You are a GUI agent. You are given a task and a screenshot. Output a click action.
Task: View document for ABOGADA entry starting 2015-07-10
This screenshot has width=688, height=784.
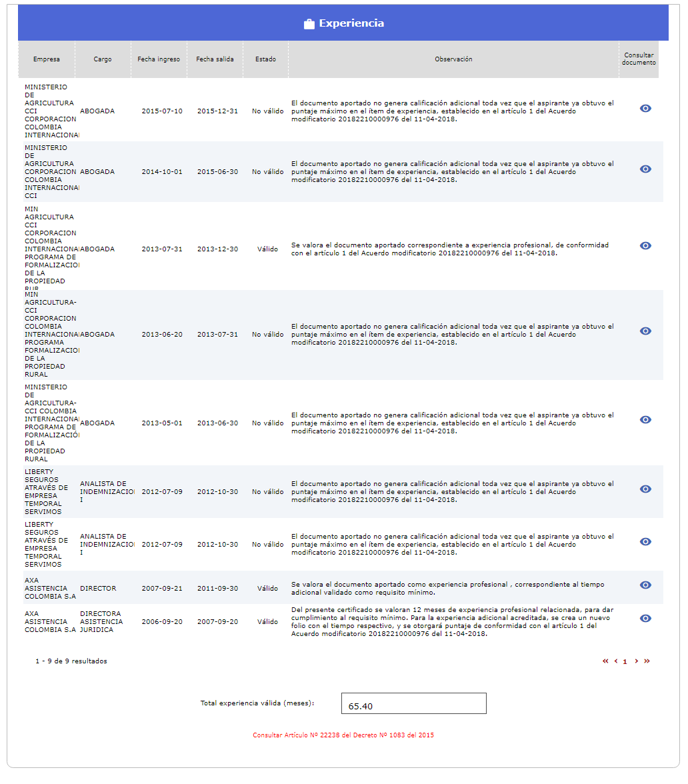coord(645,109)
